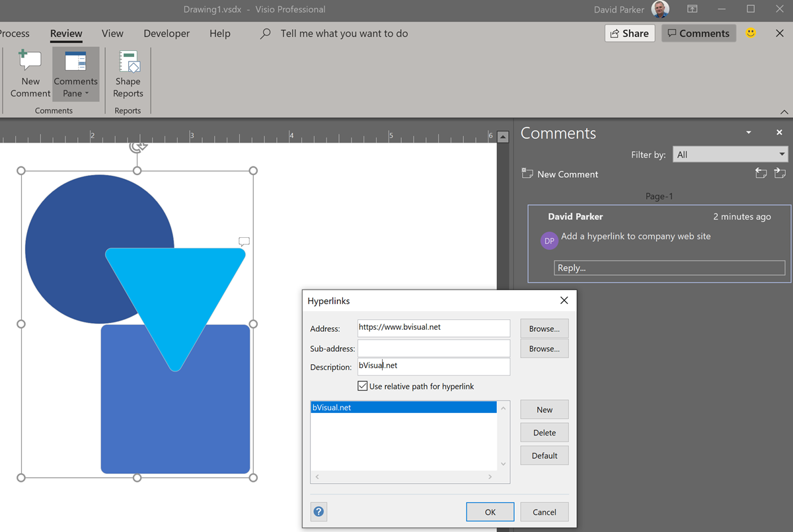Click David Parker's profile picture
The height and width of the screenshot is (532, 793).
coord(659,9)
